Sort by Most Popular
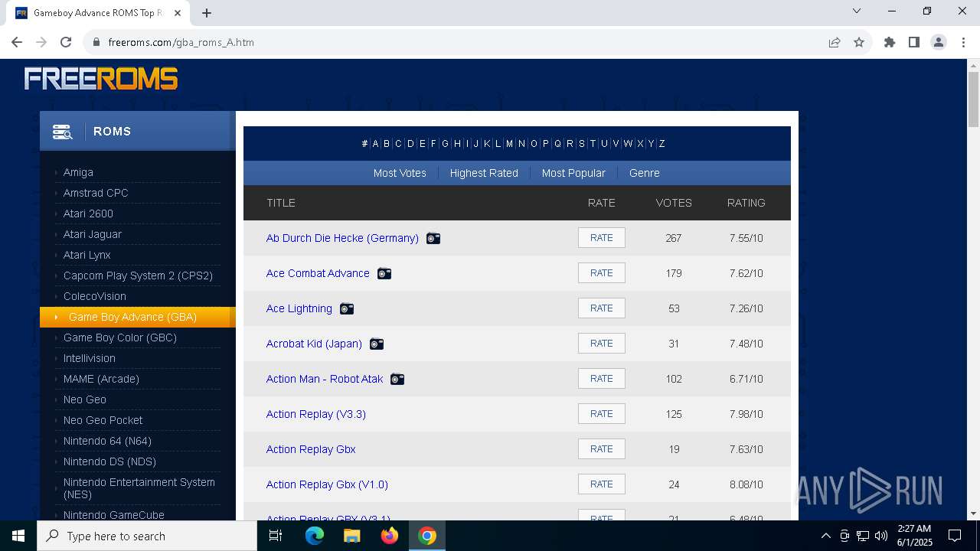 pos(573,173)
